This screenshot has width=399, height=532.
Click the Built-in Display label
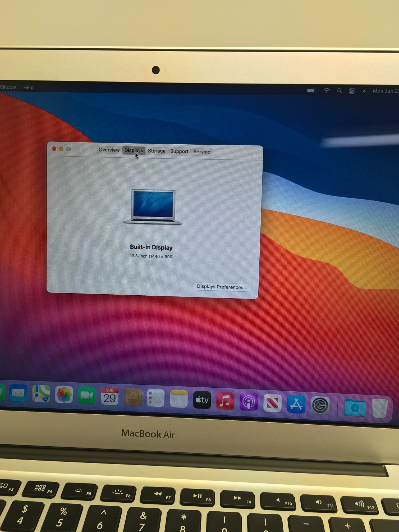click(151, 247)
